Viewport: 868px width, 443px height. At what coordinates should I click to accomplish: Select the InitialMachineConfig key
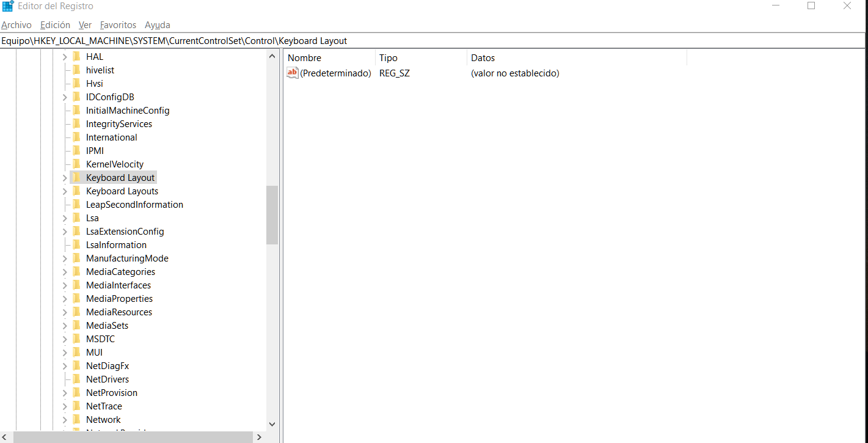tap(128, 111)
